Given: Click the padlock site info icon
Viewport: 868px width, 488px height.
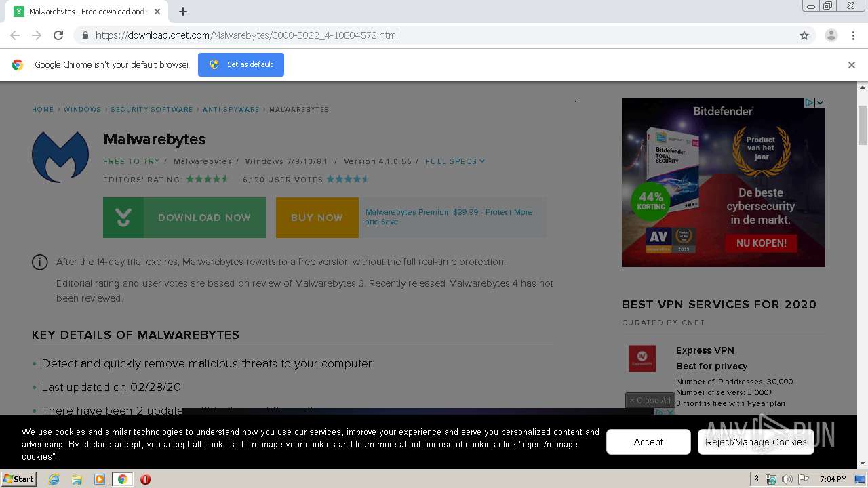Looking at the screenshot, I should coord(85,35).
